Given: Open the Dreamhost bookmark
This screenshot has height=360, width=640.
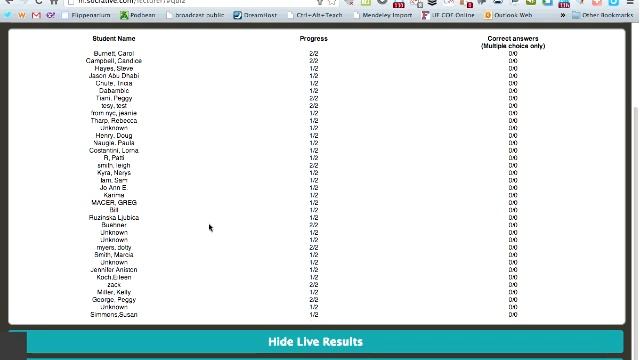Looking at the screenshot, I should 255,15.
